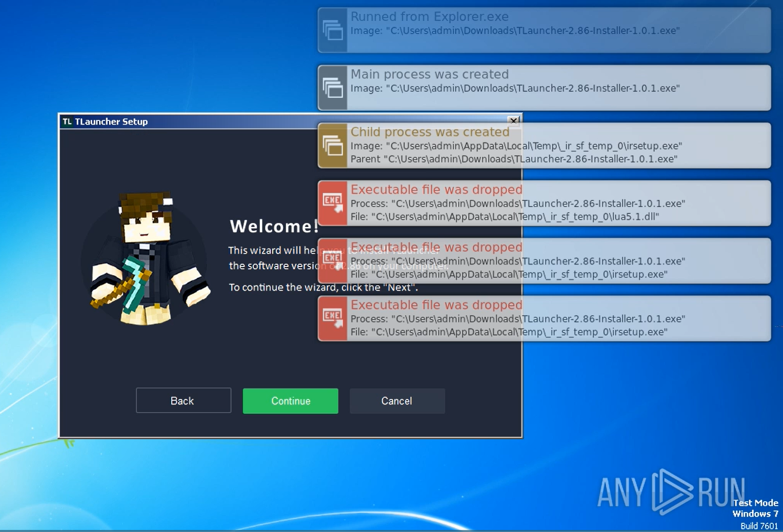The height and width of the screenshot is (532, 783).
Task: Click the Image path under 'Runned from Explorer.exe'
Action: click(x=515, y=31)
